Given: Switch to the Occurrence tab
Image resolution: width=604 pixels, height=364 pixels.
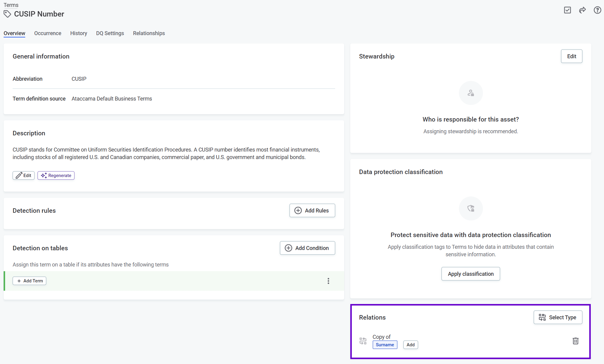Looking at the screenshot, I should [x=47, y=33].
